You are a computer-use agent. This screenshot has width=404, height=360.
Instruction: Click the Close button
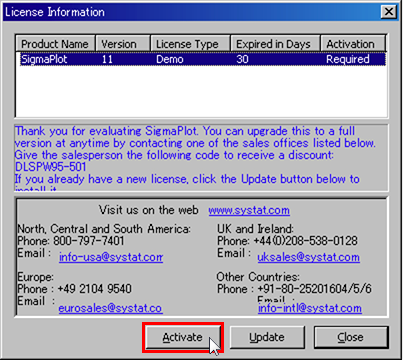(x=351, y=337)
